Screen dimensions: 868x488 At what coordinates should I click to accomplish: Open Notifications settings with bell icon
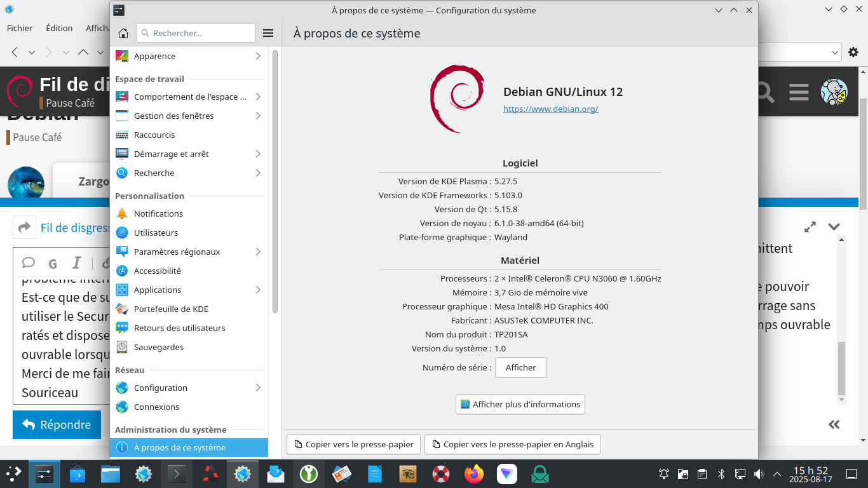pos(158,213)
